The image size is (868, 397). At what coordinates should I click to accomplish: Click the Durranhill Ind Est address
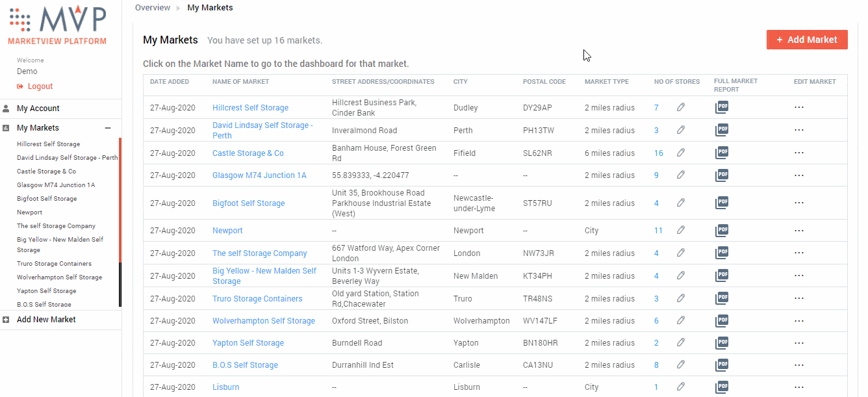[x=363, y=365]
